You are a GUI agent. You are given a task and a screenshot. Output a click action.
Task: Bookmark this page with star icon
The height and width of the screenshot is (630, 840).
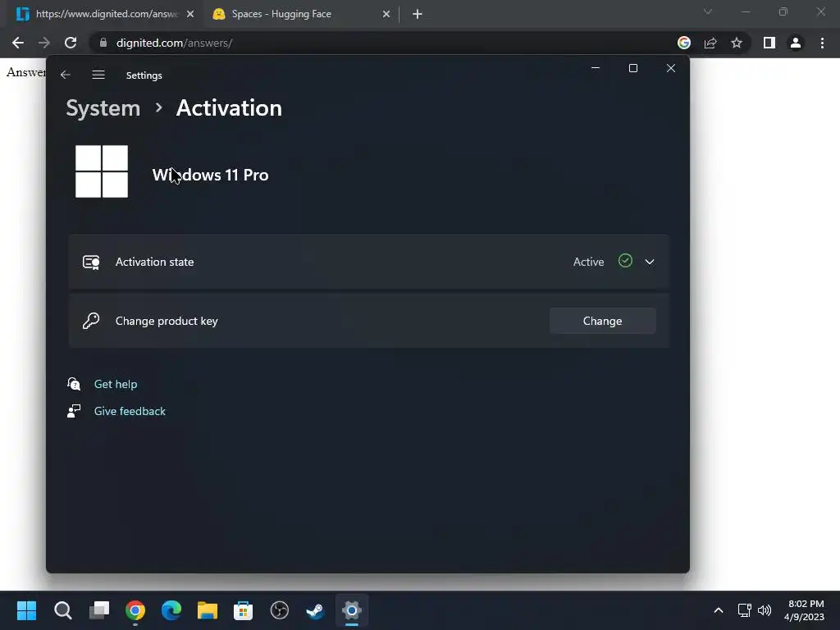point(737,43)
